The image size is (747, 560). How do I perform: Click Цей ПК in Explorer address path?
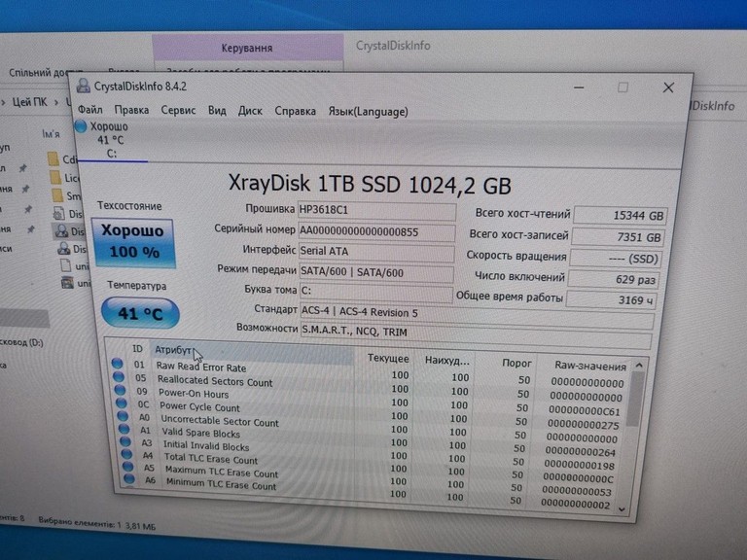29,102
